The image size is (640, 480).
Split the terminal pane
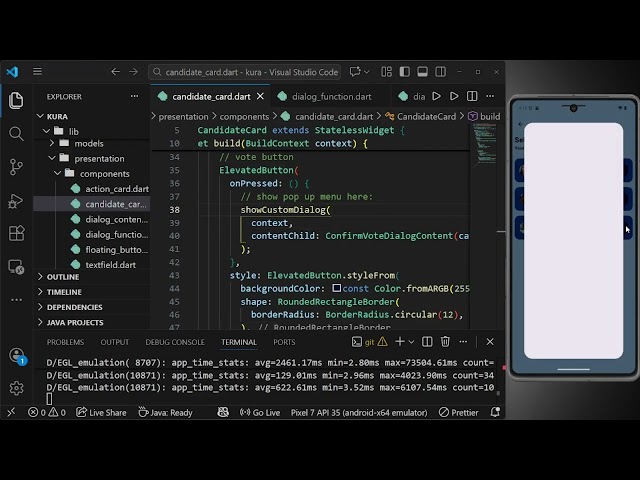pos(427,342)
